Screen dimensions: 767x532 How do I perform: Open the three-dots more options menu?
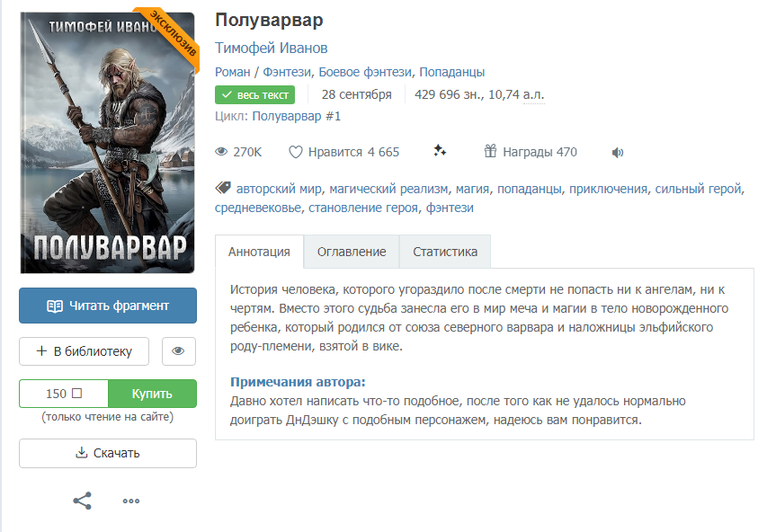(131, 501)
